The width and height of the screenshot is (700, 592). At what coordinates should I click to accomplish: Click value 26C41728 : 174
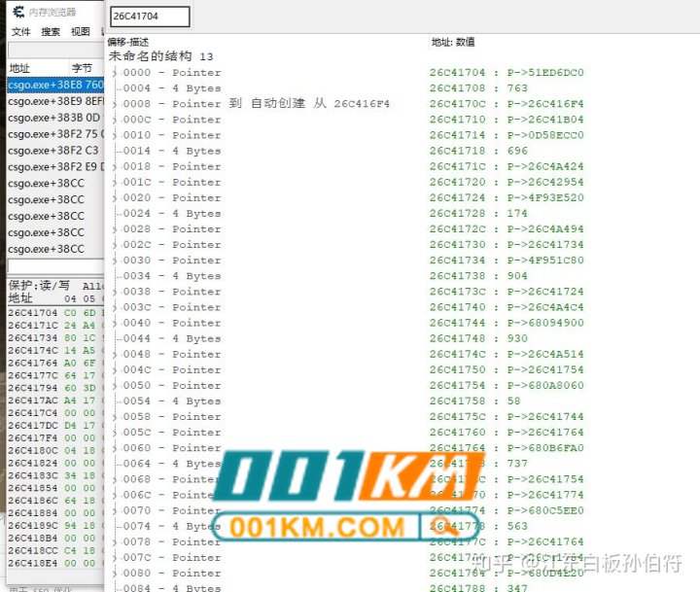(478, 213)
